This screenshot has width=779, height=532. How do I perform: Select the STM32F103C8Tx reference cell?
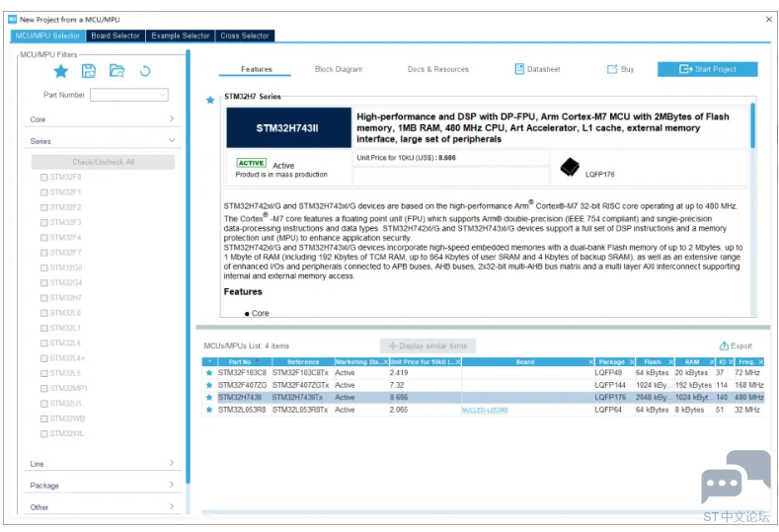[300, 372]
